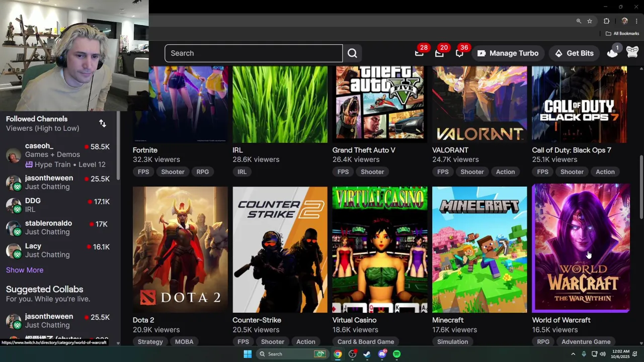The width and height of the screenshot is (644, 362).
Task: Select the RPG tag under Fortnite
Action: (203, 172)
